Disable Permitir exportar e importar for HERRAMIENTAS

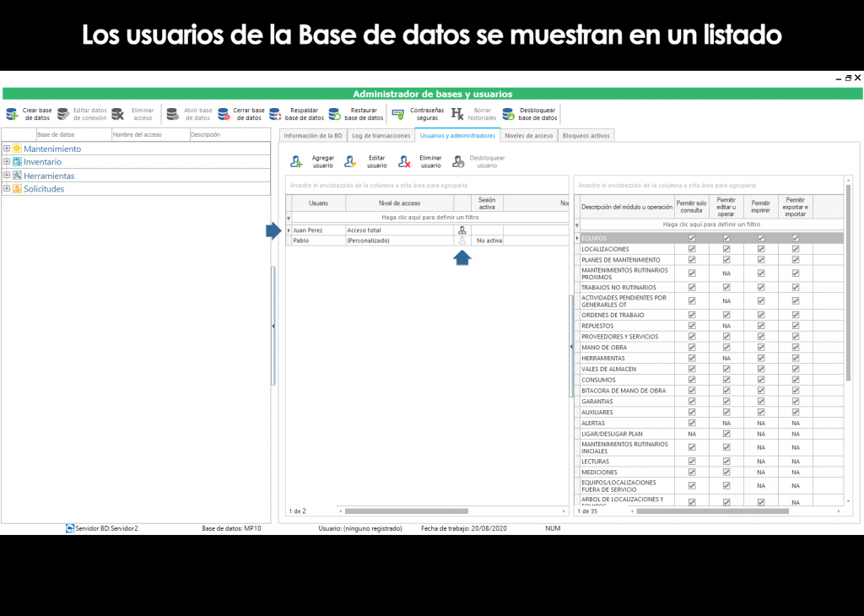pyautogui.click(x=794, y=358)
